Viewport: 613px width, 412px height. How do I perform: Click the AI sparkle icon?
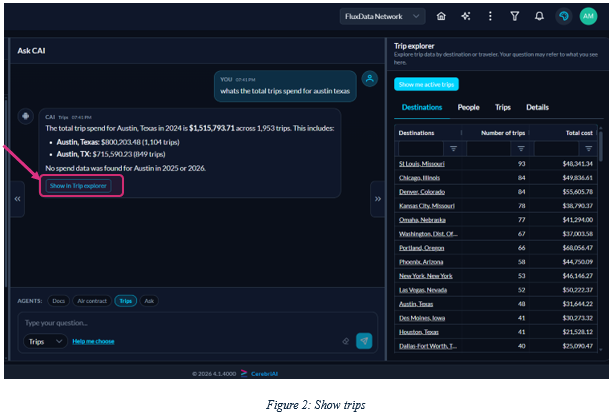466,16
